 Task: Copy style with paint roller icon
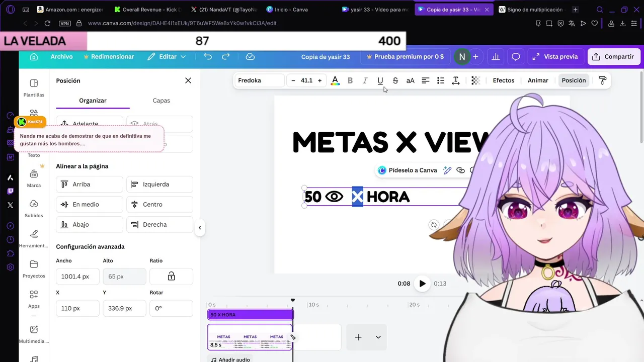[602, 80]
